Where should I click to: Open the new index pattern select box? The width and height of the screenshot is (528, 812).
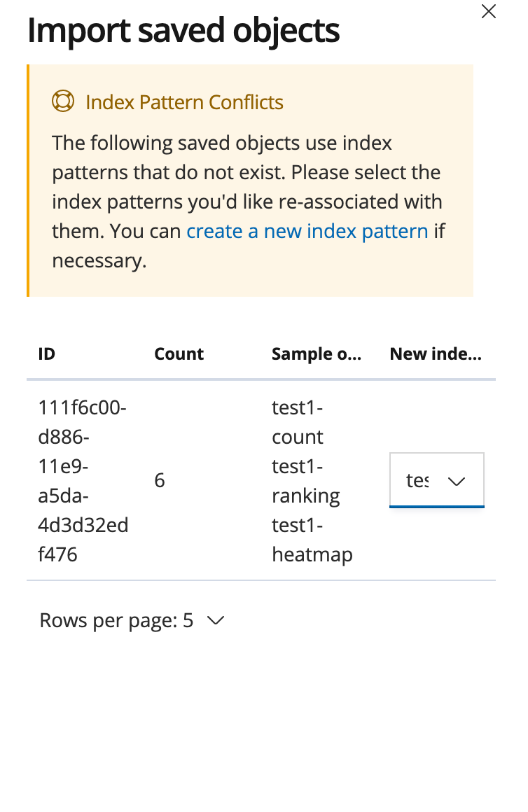[437, 481]
